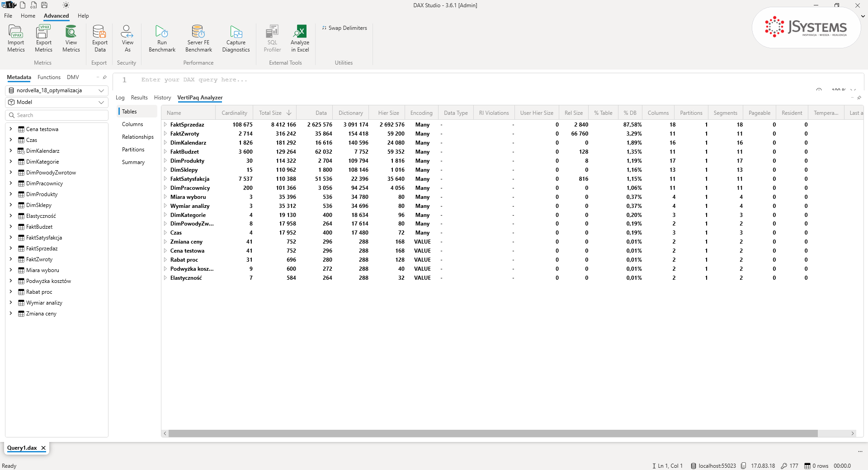868x470 pixels.
Task: Click the FaktSprzedaz table icon in Metadata tree
Action: [x=21, y=249]
